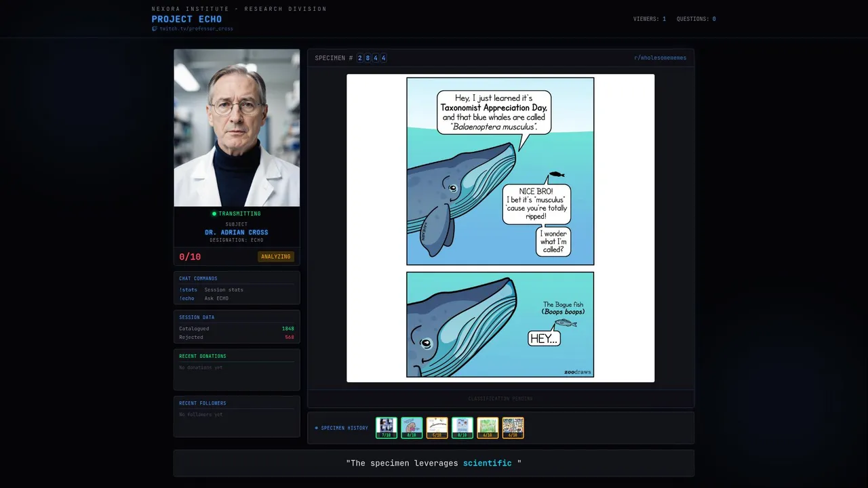Click the ANALYZING status badge

coord(276,257)
